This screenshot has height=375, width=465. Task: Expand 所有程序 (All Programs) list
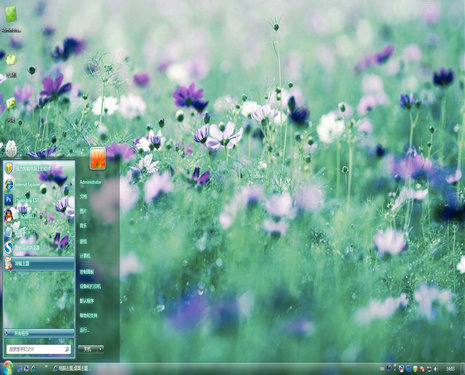click(39, 333)
